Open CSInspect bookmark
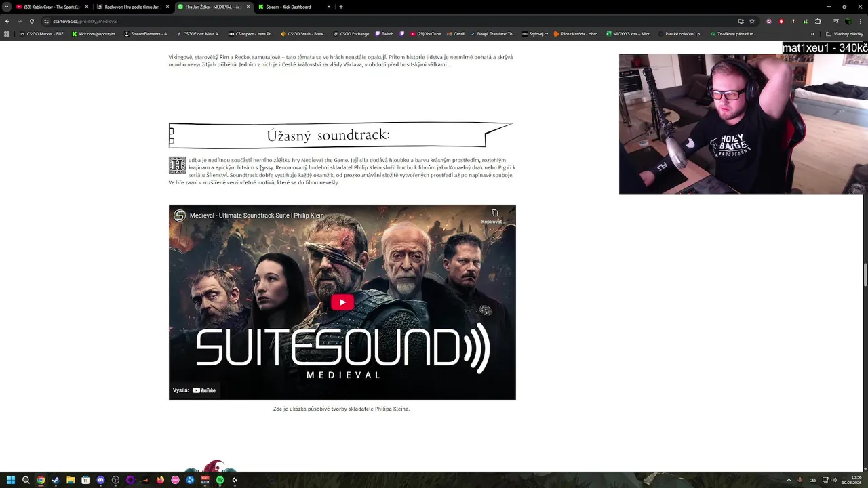 [x=250, y=33]
